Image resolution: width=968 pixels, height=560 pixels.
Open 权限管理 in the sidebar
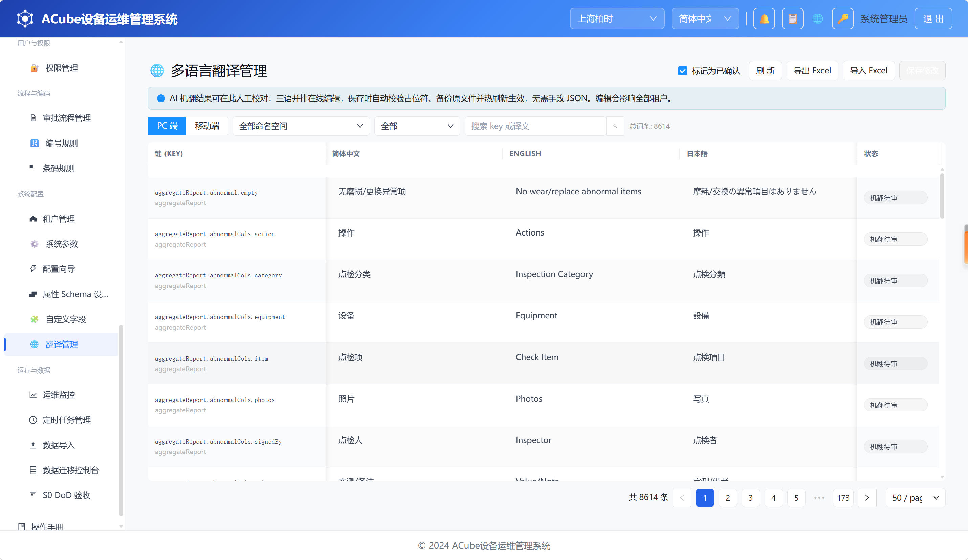[62, 68]
